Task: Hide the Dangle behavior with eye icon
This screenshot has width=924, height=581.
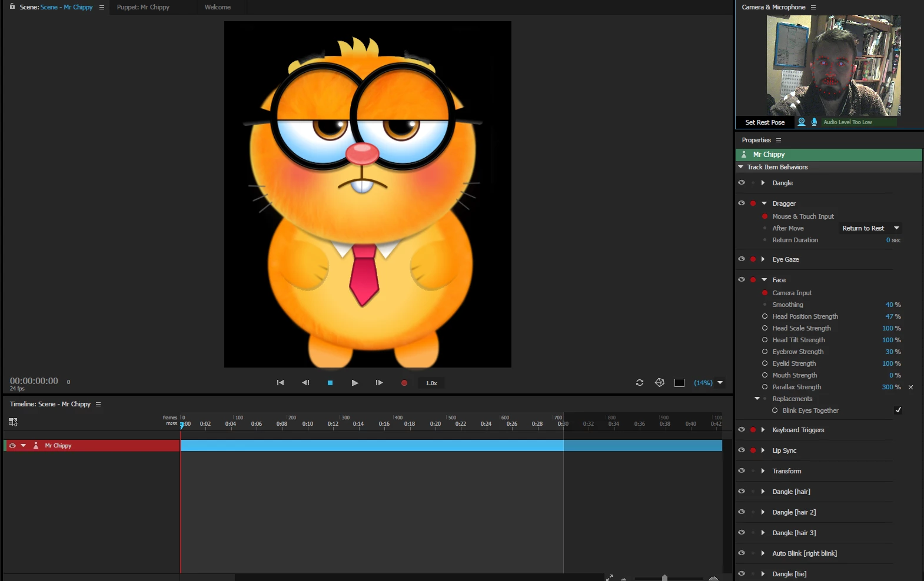Action: click(x=742, y=182)
